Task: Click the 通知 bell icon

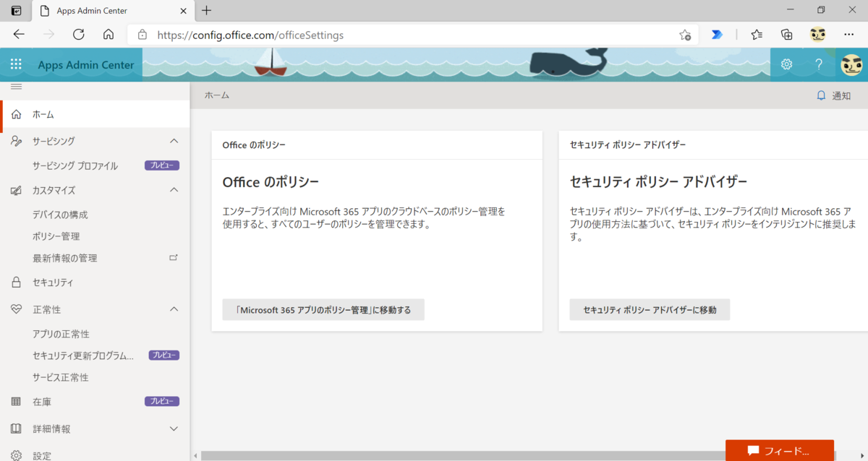Action: pyautogui.click(x=821, y=95)
